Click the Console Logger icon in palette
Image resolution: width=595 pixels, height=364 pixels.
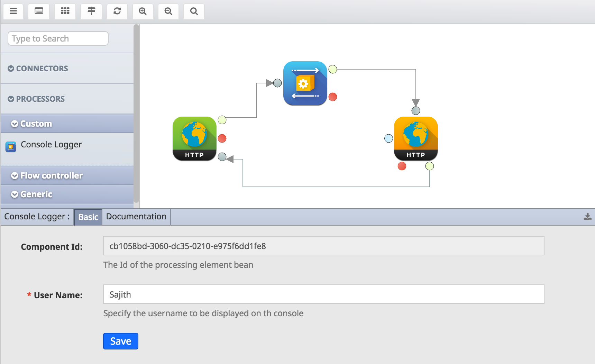point(11,147)
